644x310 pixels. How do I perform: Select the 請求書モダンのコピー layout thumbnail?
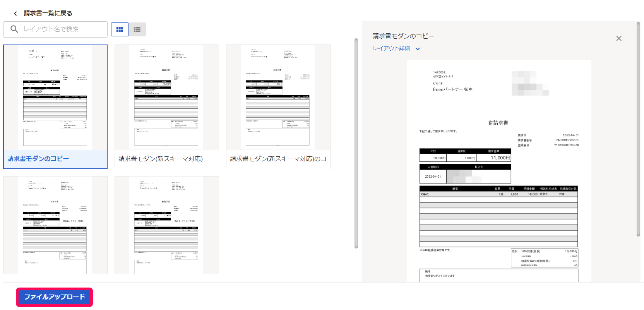point(55,98)
